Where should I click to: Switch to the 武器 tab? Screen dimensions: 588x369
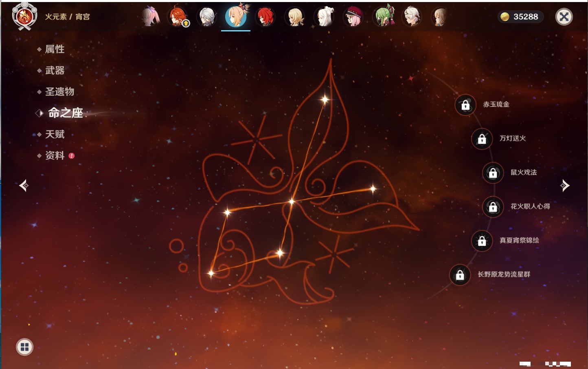coord(55,71)
